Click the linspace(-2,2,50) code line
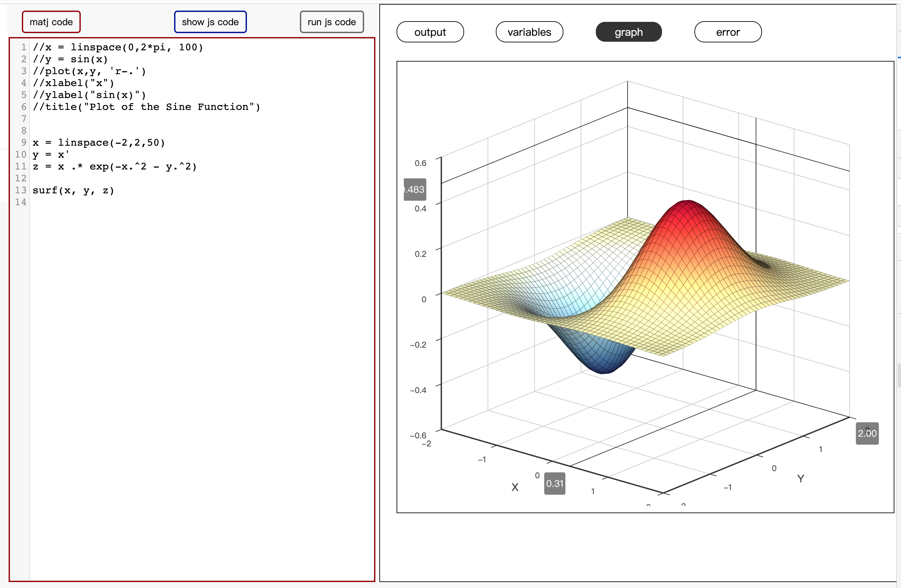Screen dimensions: 901x588 click(x=98, y=142)
